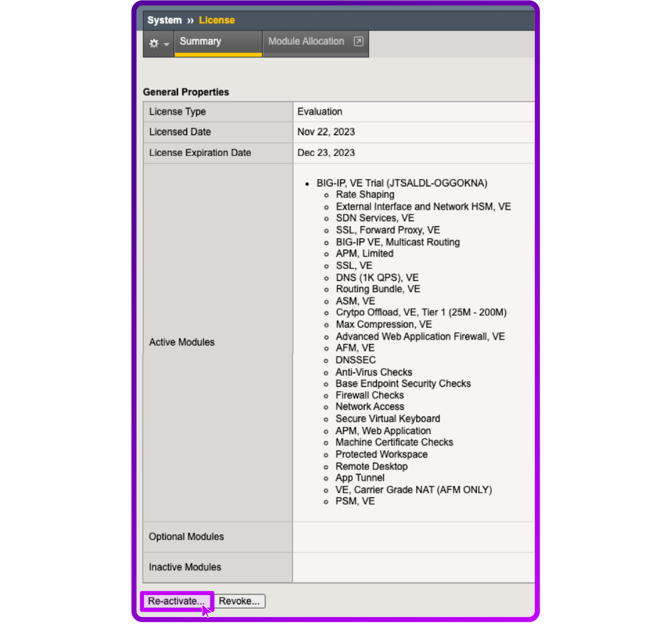
Task: Switch to the Summary tab
Action: [218, 44]
